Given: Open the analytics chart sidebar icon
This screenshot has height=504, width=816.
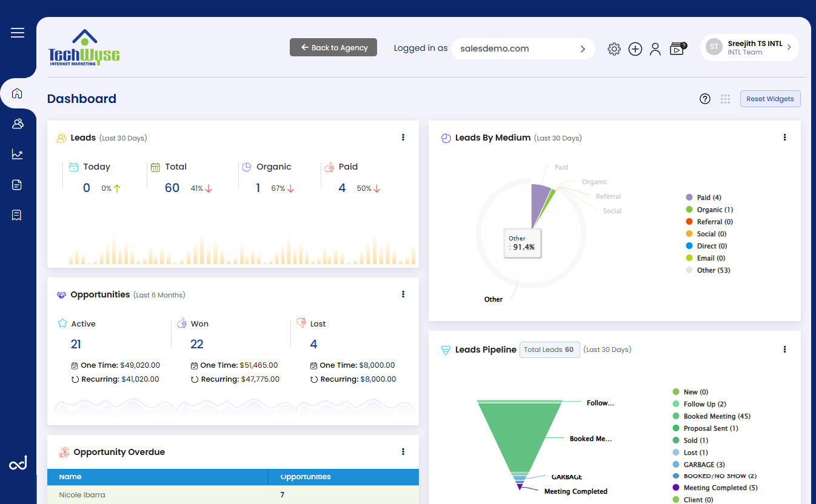Looking at the screenshot, I should 18,154.
